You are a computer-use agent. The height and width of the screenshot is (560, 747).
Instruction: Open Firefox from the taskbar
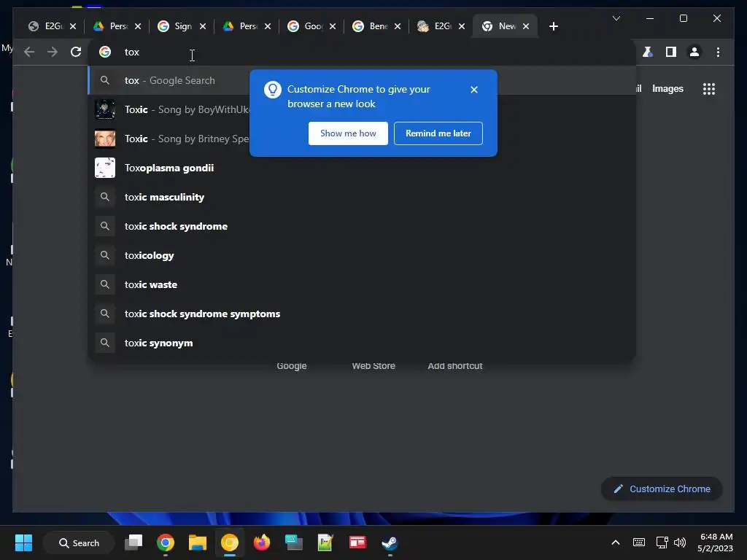pos(262,542)
